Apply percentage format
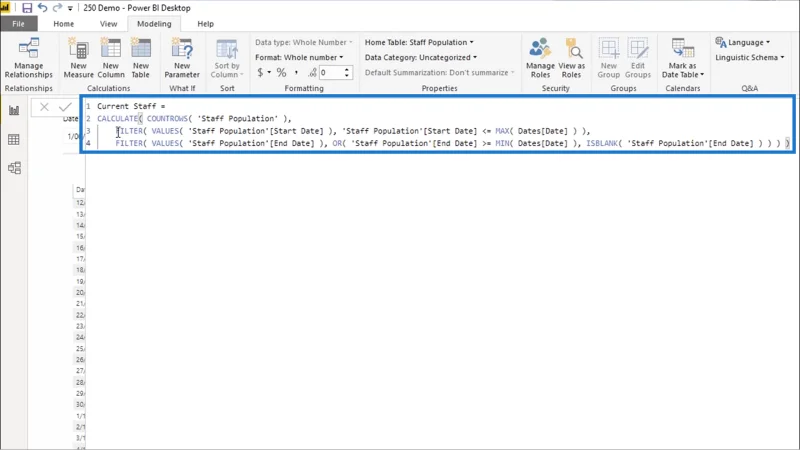Screen dimensions: 800x450 click(x=281, y=72)
